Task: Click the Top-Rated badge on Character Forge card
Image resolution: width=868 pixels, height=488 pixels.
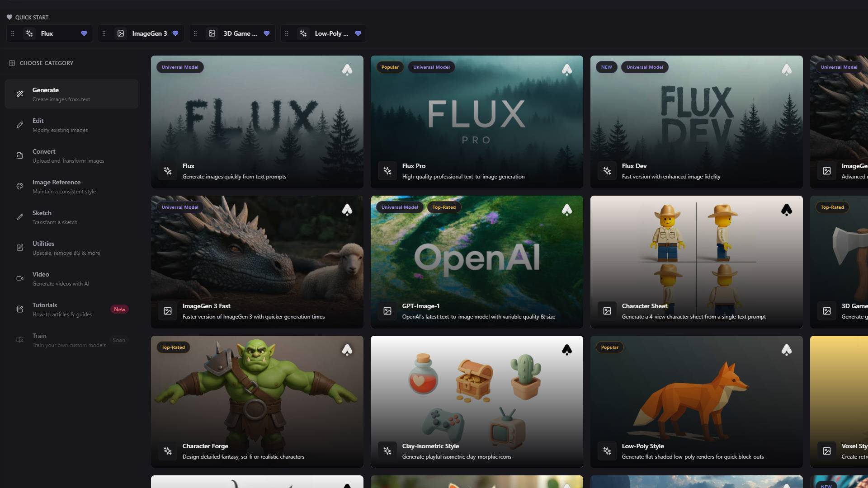Action: (x=173, y=347)
